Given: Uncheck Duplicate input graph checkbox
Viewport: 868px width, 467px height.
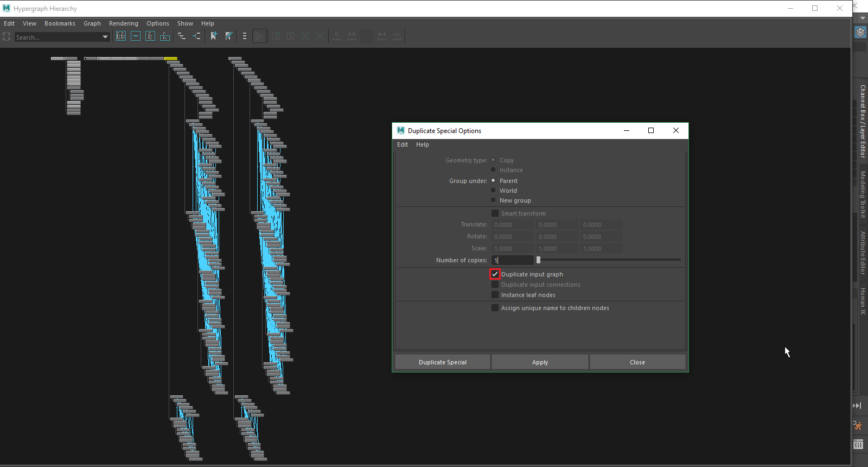Looking at the screenshot, I should point(495,274).
